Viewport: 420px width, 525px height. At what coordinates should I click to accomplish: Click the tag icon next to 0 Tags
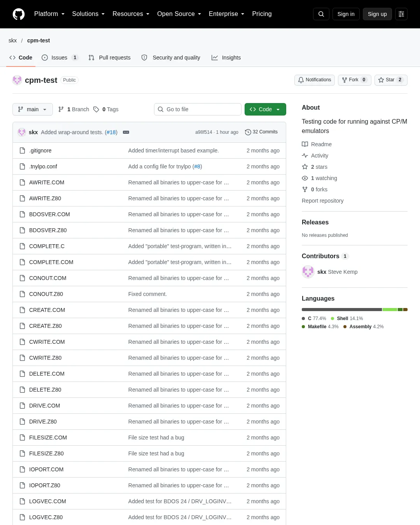click(96, 109)
